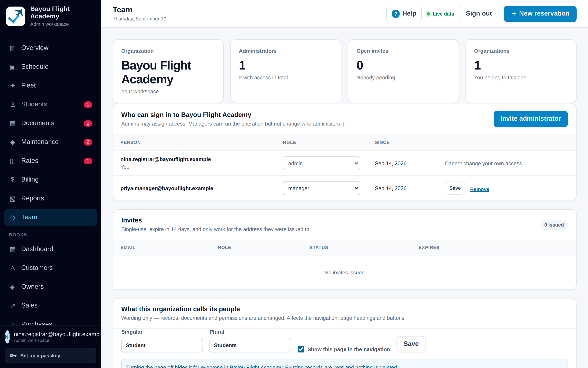Click the Sales arrow icon
The height and width of the screenshot is (368, 588).
click(13, 306)
